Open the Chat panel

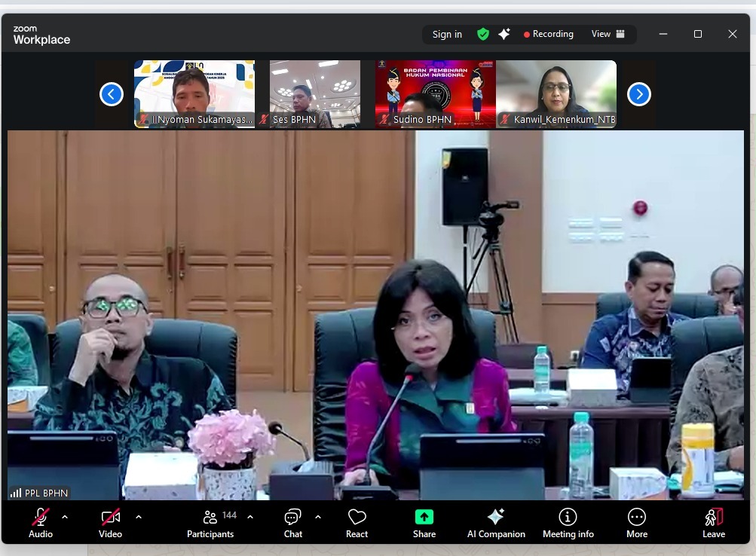[292, 522]
